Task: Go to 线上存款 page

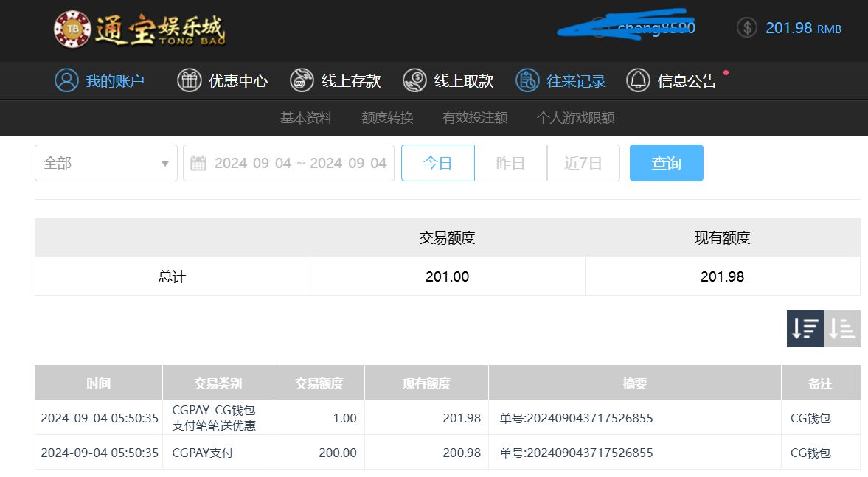Action: (351, 81)
